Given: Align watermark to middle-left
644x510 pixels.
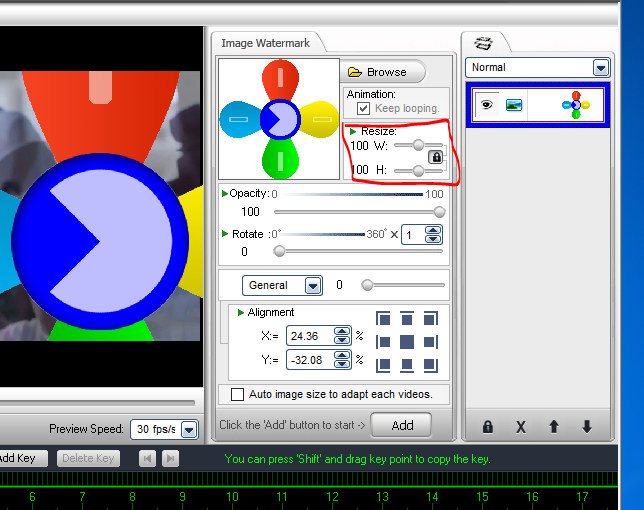Looking at the screenshot, I should [x=383, y=342].
